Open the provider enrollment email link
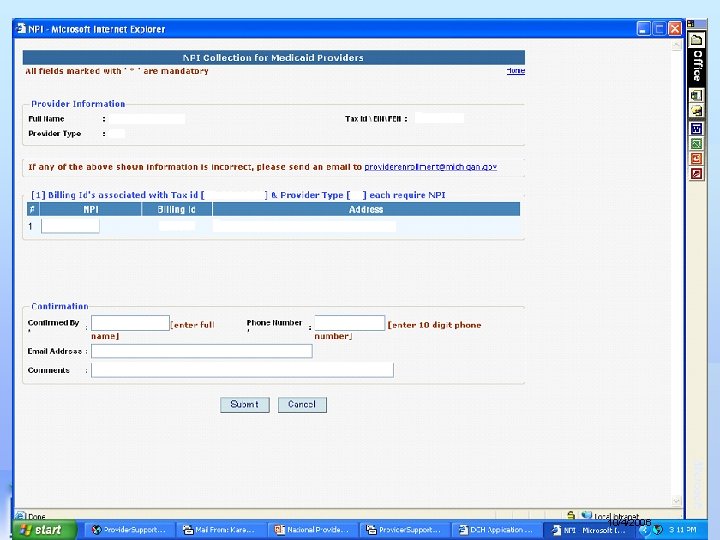Viewport: 720px width, 540px height. pos(430,167)
